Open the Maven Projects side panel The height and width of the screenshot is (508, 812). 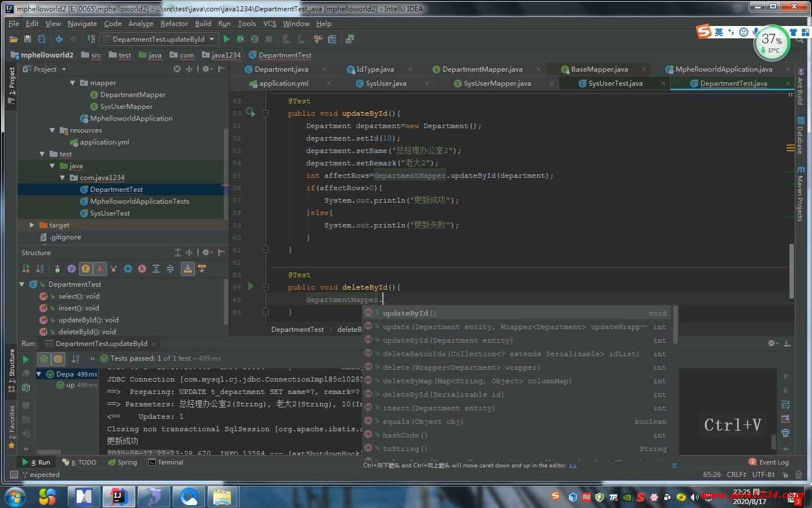[800, 194]
